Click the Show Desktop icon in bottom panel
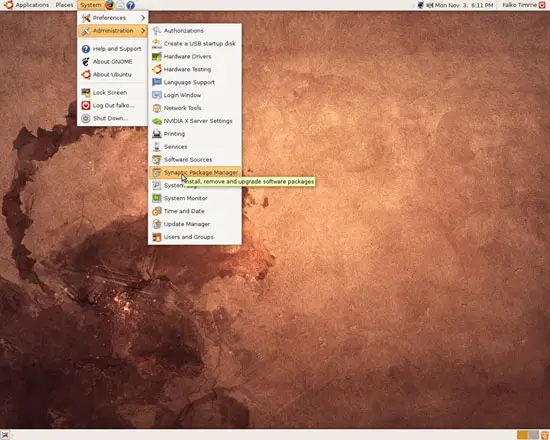Viewport: 550px width, 440px height. tap(5, 435)
